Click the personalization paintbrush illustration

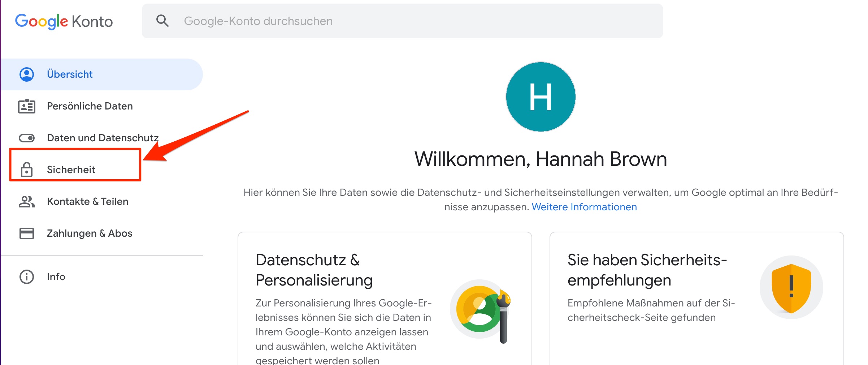[481, 310]
